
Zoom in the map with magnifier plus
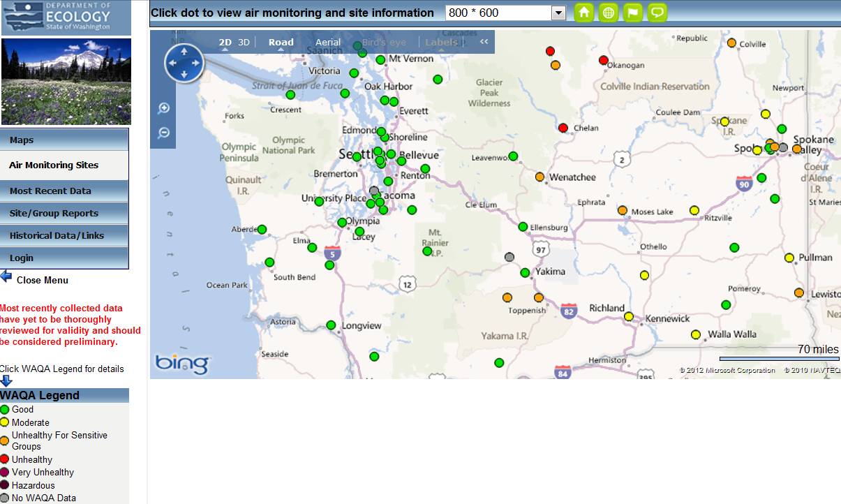pyautogui.click(x=164, y=108)
